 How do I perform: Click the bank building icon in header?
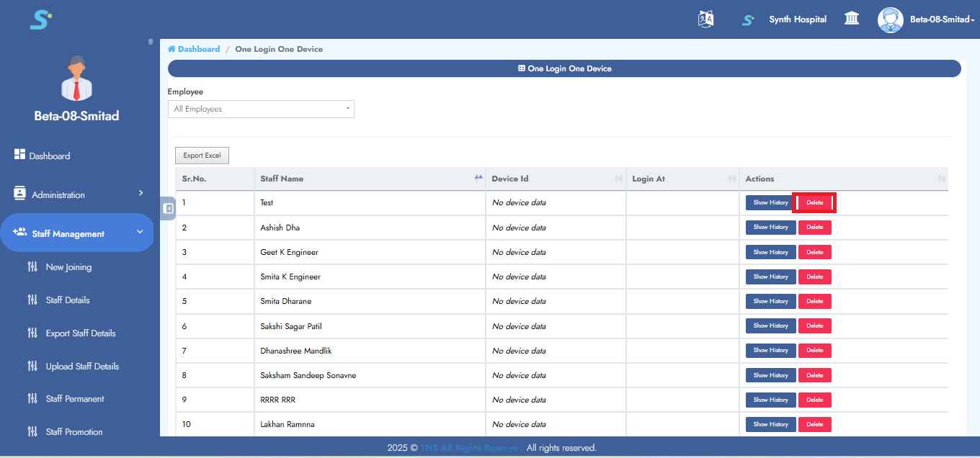tap(852, 19)
